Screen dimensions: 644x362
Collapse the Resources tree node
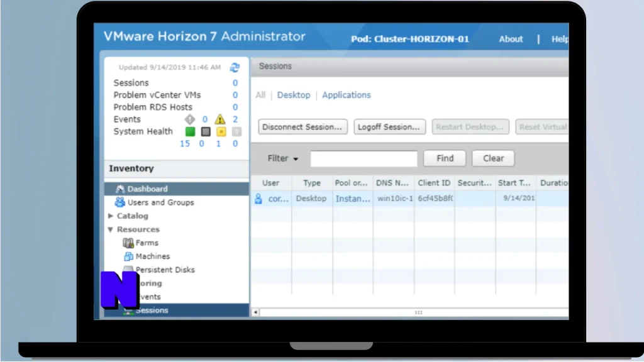[x=111, y=229]
